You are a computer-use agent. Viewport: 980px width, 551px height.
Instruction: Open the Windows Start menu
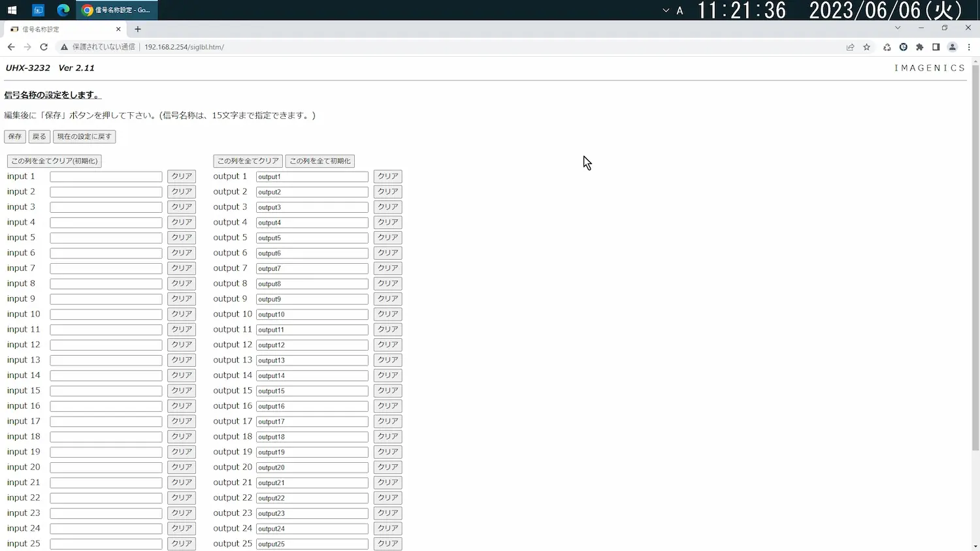click(12, 10)
